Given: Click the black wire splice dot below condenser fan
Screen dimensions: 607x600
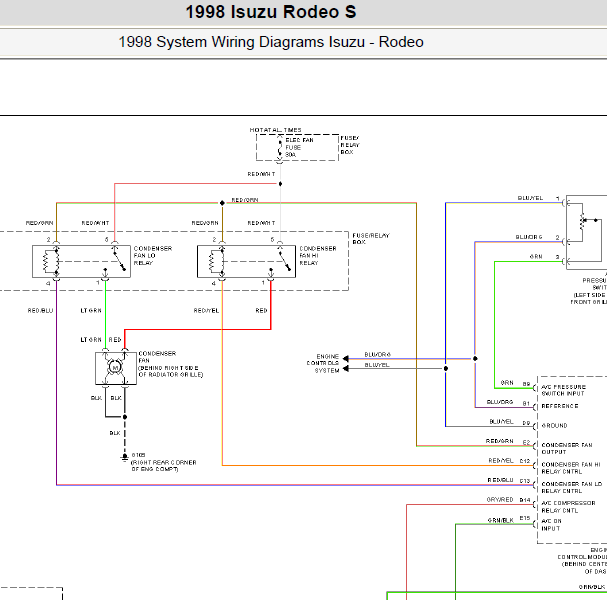Looking at the screenshot, I should [125, 417].
